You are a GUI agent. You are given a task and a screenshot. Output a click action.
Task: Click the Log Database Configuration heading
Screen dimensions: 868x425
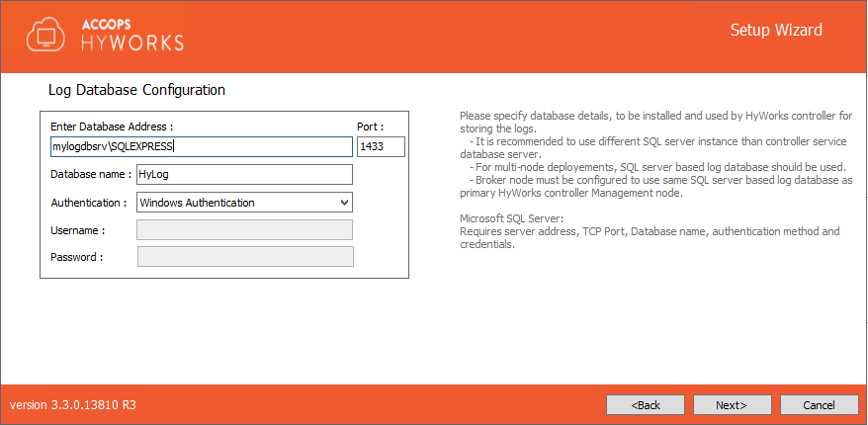click(136, 90)
